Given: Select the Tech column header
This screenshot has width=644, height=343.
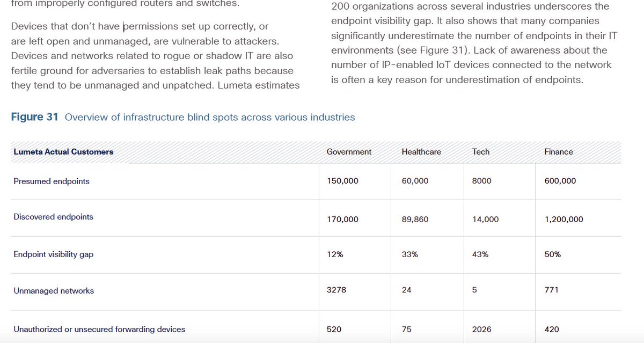Looking at the screenshot, I should (x=480, y=152).
